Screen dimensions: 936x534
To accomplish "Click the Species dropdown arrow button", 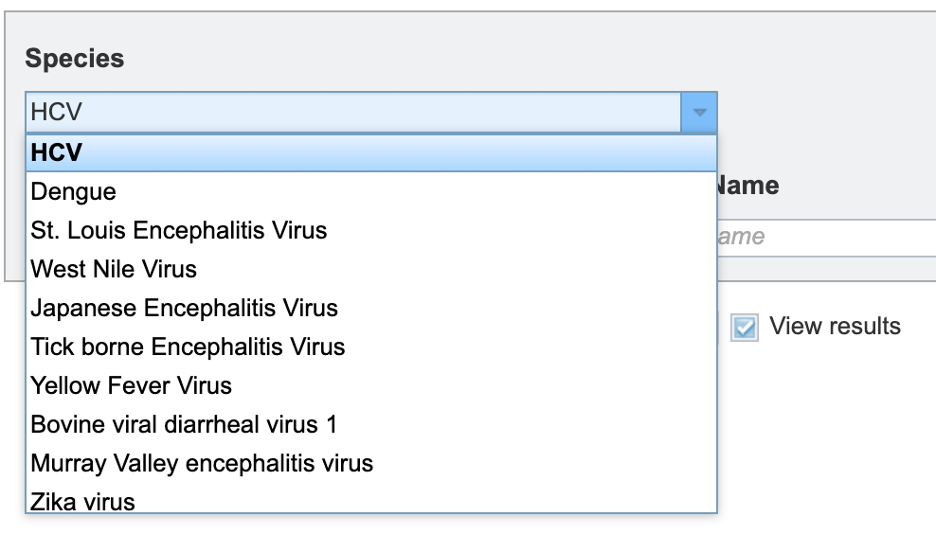I will (699, 112).
